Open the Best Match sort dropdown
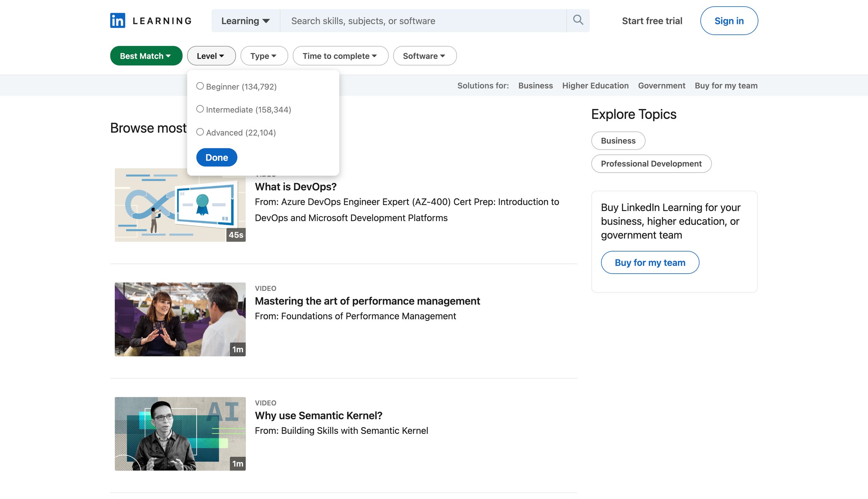The height and width of the screenshot is (499, 868). pyautogui.click(x=146, y=56)
